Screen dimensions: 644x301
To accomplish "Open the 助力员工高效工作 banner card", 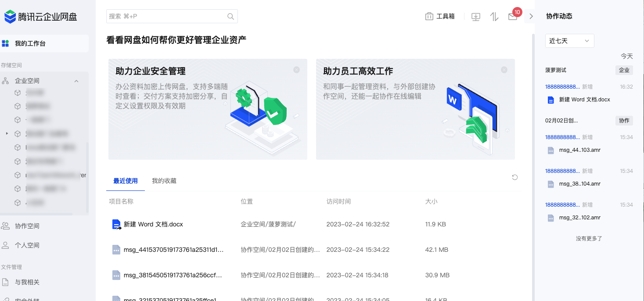I will (415, 109).
